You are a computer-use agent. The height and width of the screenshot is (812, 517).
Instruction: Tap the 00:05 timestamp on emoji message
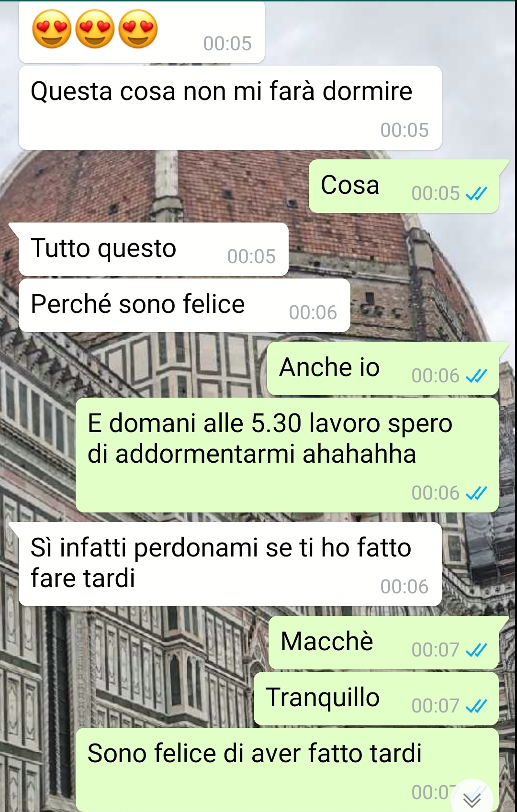tap(227, 44)
